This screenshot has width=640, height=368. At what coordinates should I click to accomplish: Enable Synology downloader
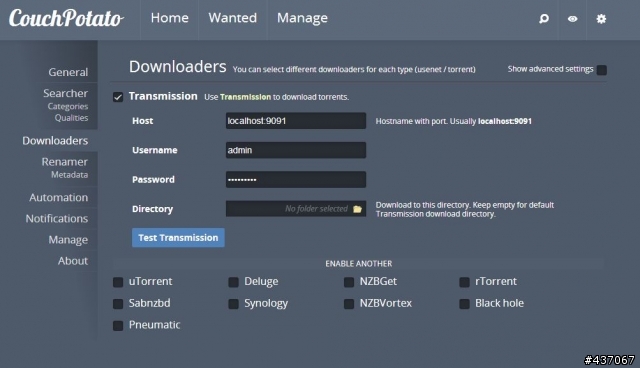click(x=233, y=304)
